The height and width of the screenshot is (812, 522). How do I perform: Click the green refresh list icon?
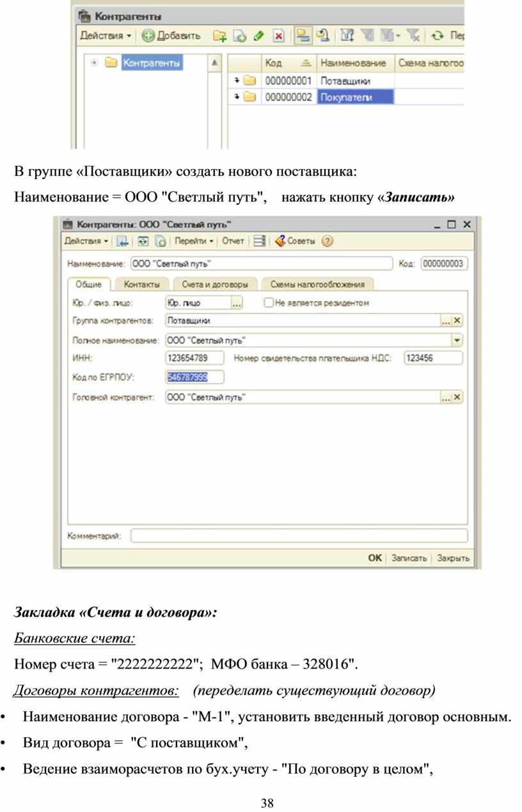pyautogui.click(x=438, y=36)
